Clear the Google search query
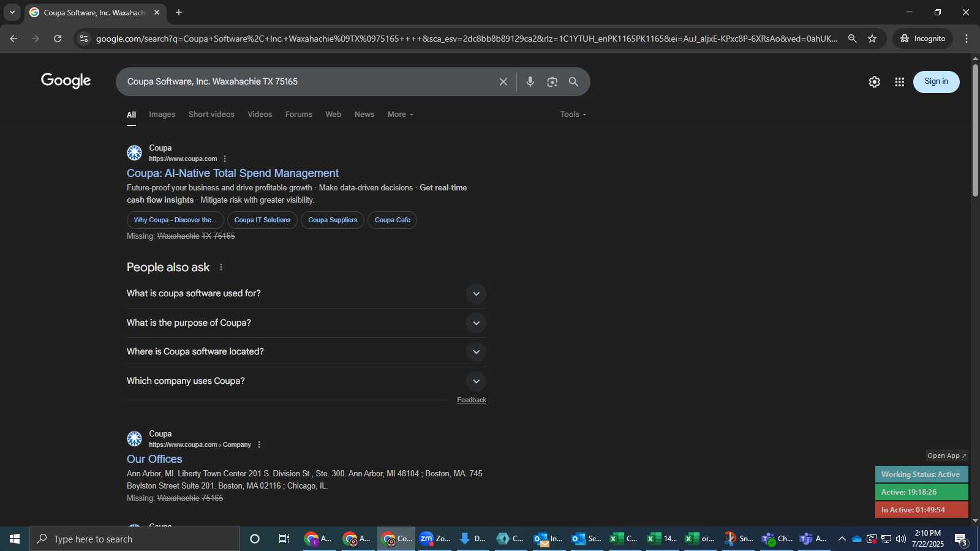Viewport: 980px width, 551px height. coord(503,81)
